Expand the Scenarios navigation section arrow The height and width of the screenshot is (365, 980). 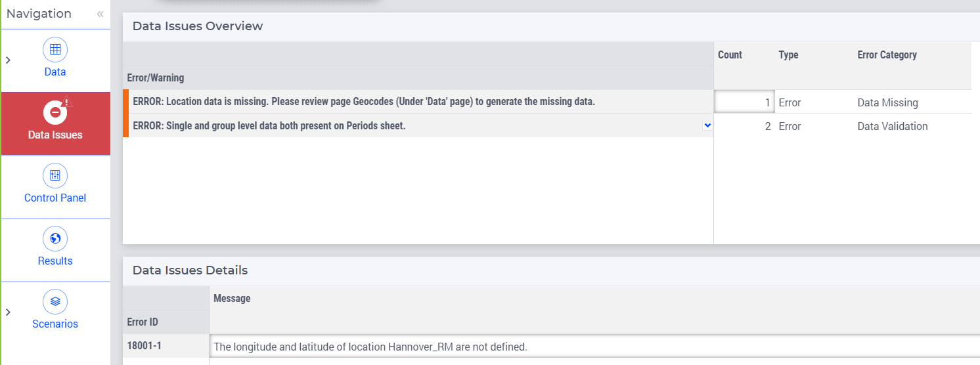pyautogui.click(x=8, y=312)
